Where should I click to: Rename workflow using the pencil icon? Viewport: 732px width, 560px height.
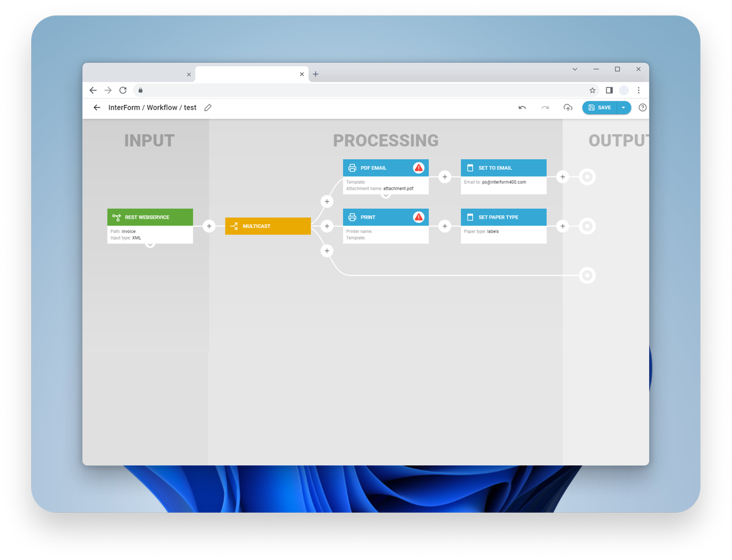click(x=207, y=107)
